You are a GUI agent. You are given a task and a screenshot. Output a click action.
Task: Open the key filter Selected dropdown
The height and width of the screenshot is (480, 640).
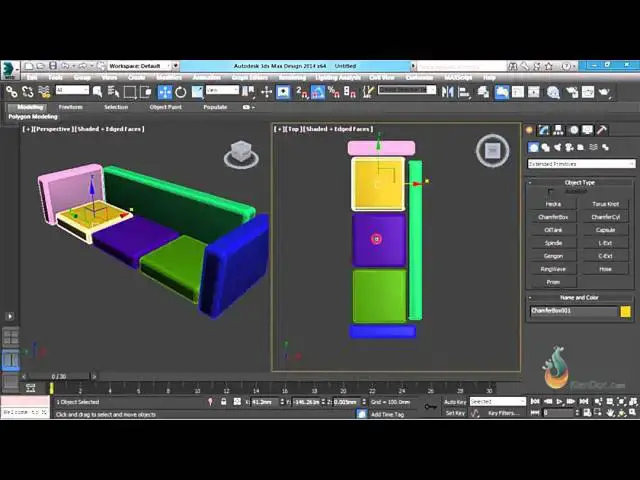pyautogui.click(x=498, y=402)
